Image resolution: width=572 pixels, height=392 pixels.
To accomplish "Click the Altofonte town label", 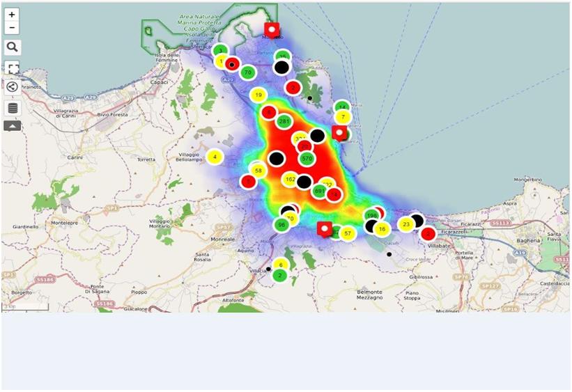I will pos(233,301).
